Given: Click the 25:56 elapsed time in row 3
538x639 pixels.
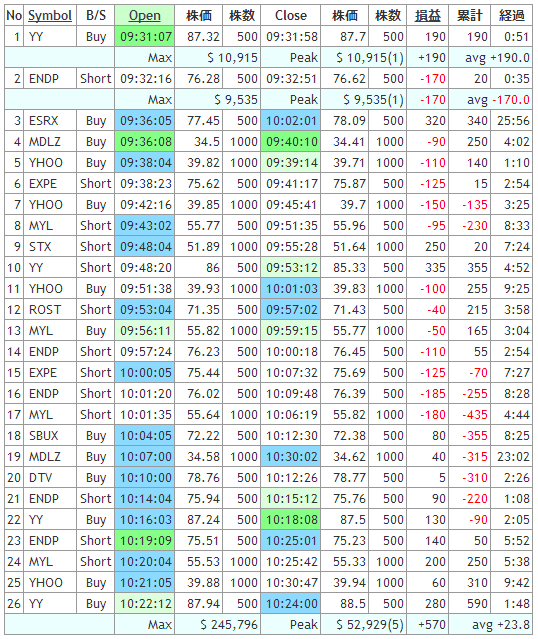Looking at the screenshot, I should (x=513, y=121).
